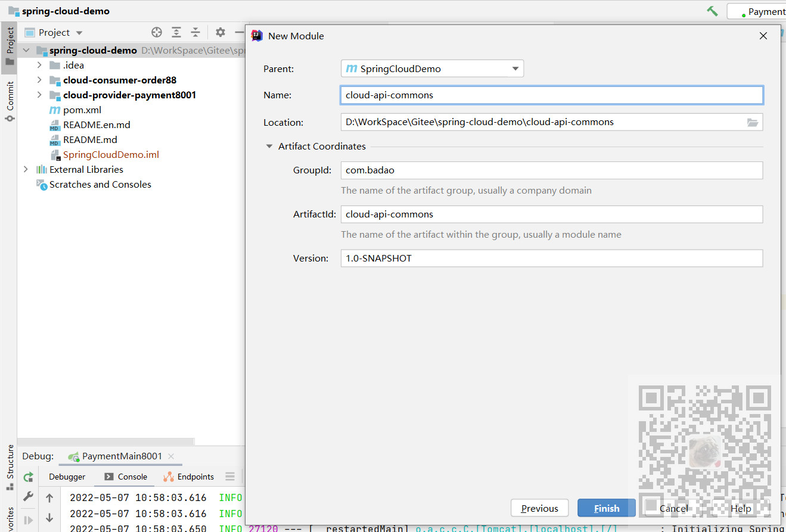The image size is (786, 532).
Task: Click the spring-cloud-demo breadcrumb in title bar
Action: click(x=66, y=11)
